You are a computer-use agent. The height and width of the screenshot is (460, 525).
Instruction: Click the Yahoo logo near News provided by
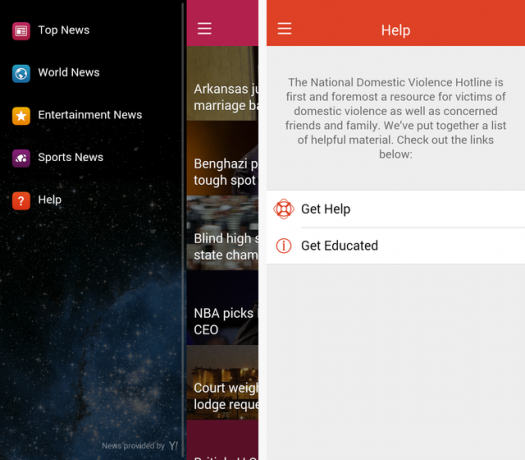click(x=173, y=446)
